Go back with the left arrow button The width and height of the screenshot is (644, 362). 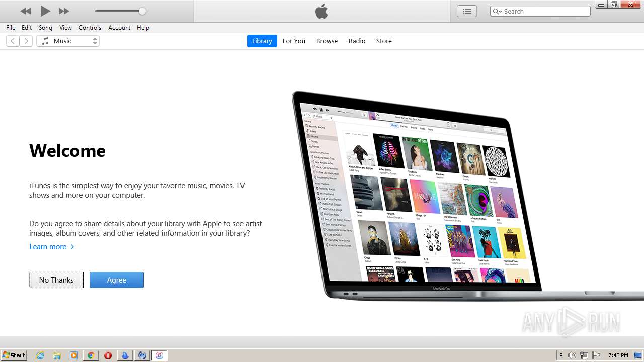tap(13, 41)
